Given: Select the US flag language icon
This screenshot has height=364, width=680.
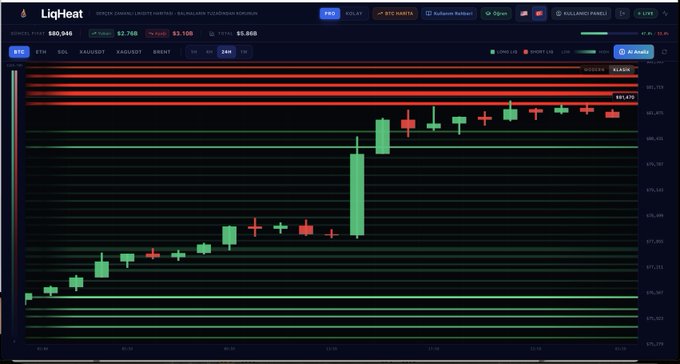Looking at the screenshot, I should tap(524, 13).
